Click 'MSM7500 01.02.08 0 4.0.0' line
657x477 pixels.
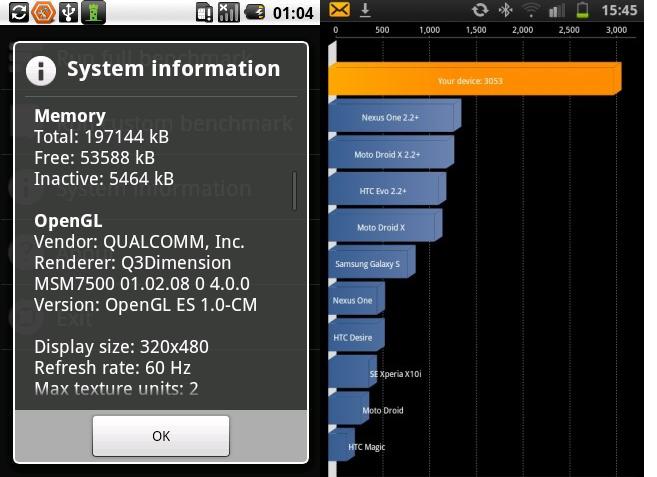142,284
